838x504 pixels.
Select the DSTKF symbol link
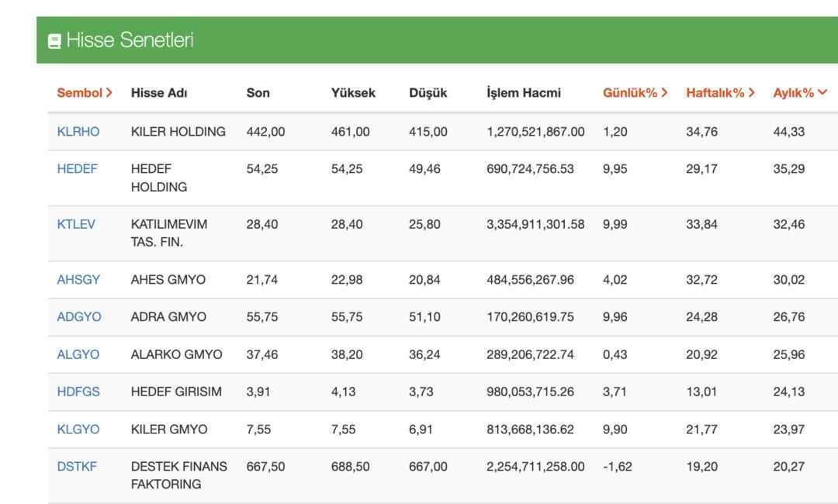77,467
